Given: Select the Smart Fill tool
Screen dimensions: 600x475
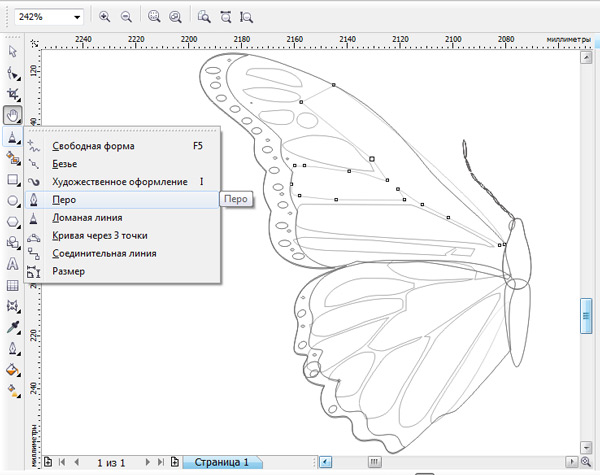Looking at the screenshot, I should [13, 158].
